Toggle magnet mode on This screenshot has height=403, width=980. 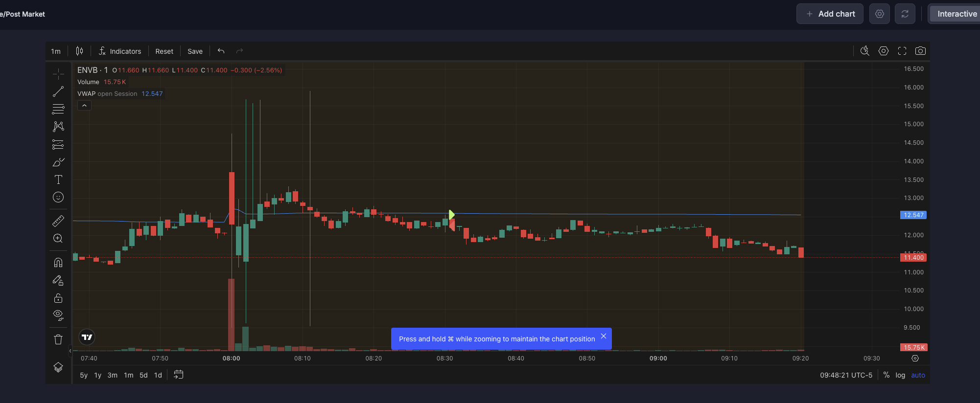point(58,263)
